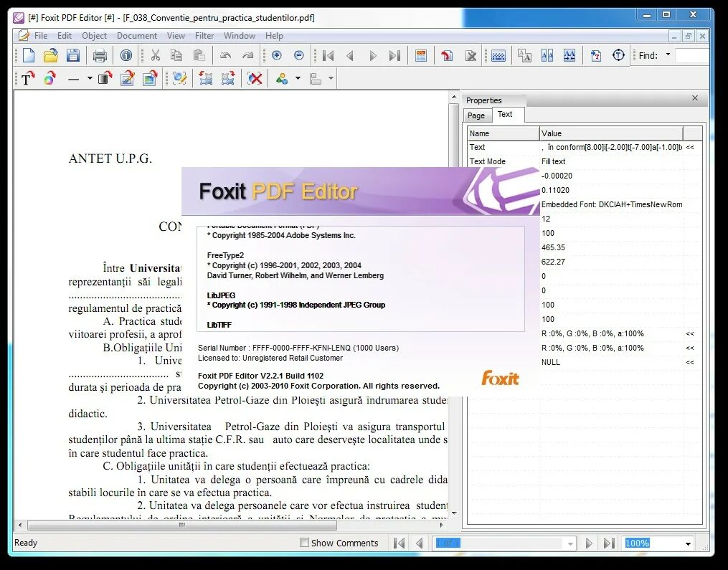The width and height of the screenshot is (728, 570).
Task: Open a PDF with the folder icon
Action: tap(51, 56)
